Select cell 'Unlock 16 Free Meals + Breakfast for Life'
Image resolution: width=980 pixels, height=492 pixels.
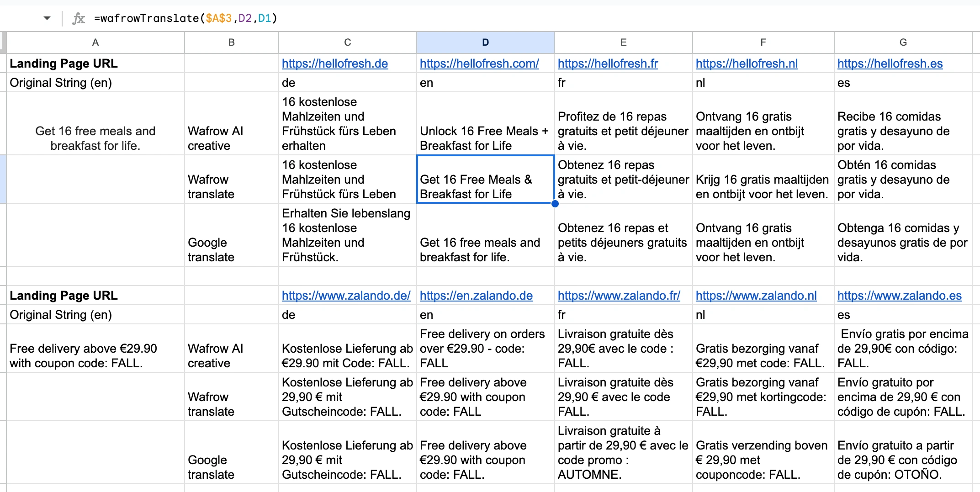point(486,123)
